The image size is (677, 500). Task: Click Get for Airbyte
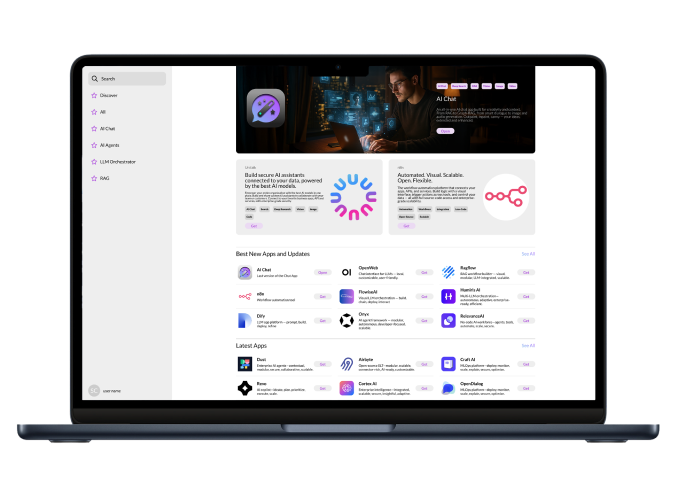[x=424, y=364]
